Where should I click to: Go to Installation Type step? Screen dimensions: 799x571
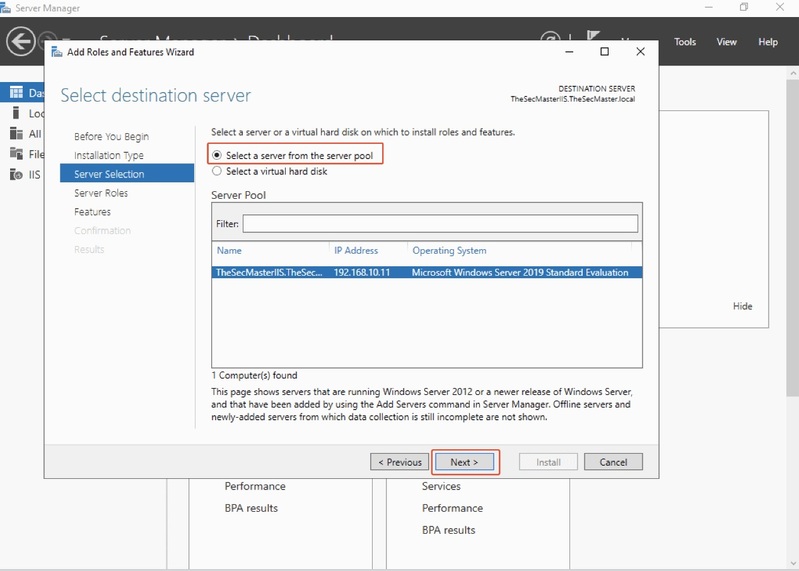109,155
